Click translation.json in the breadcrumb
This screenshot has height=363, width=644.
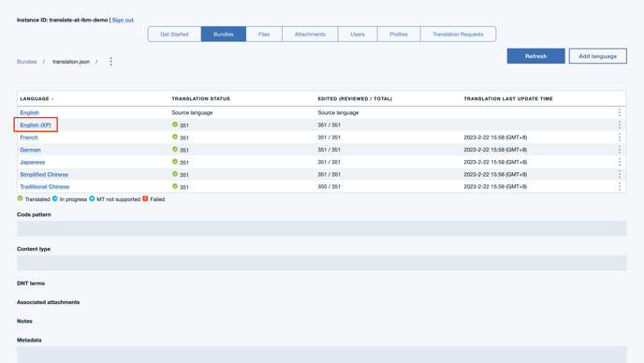click(71, 62)
